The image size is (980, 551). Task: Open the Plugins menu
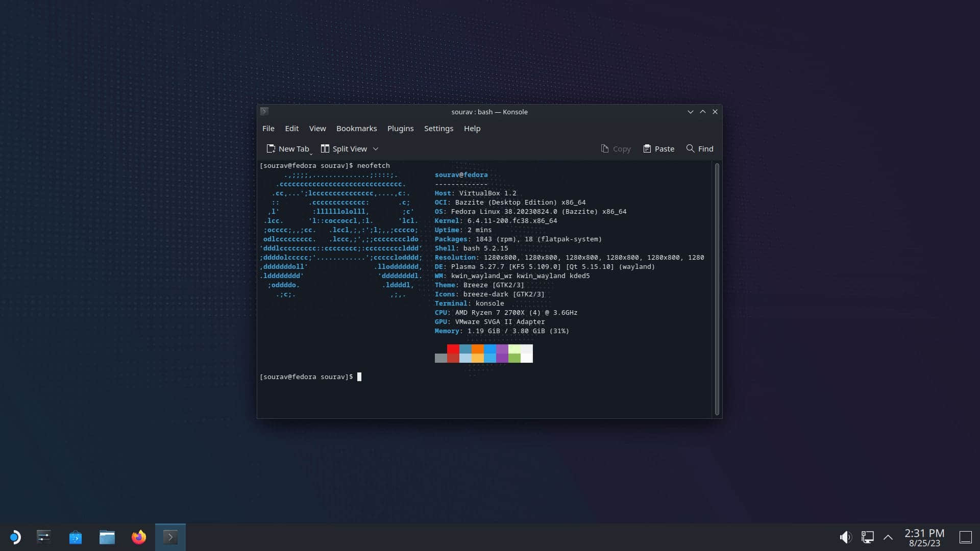400,129
